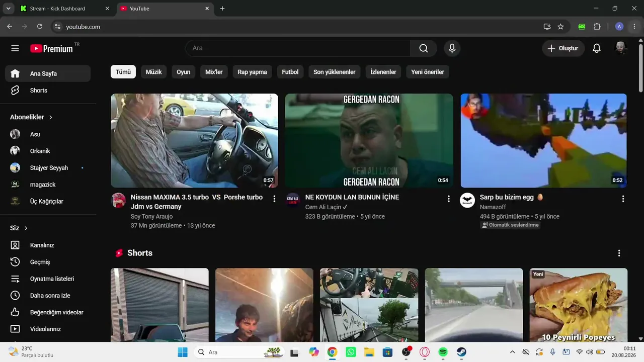The width and height of the screenshot is (644, 362).
Task: Select the Yeni öneriler filter chip
Action: coord(428,72)
